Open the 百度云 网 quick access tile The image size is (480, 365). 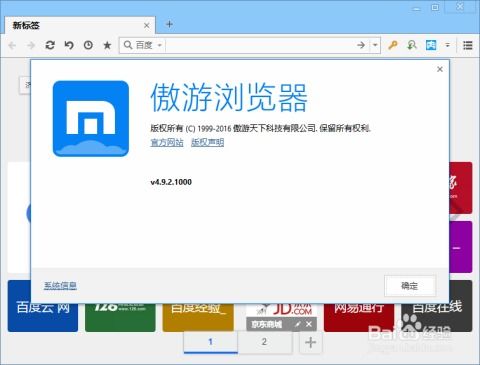(43, 317)
